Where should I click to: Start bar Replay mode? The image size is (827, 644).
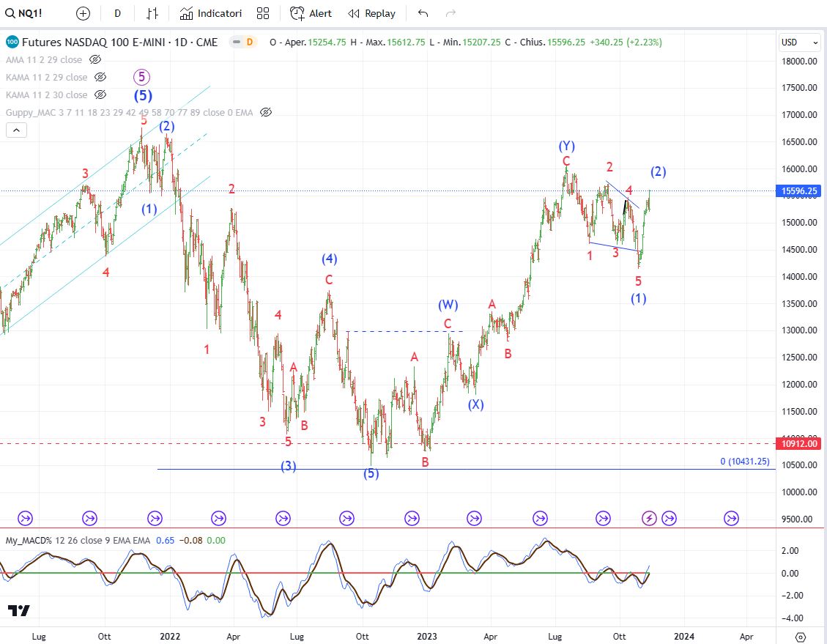[x=372, y=13]
